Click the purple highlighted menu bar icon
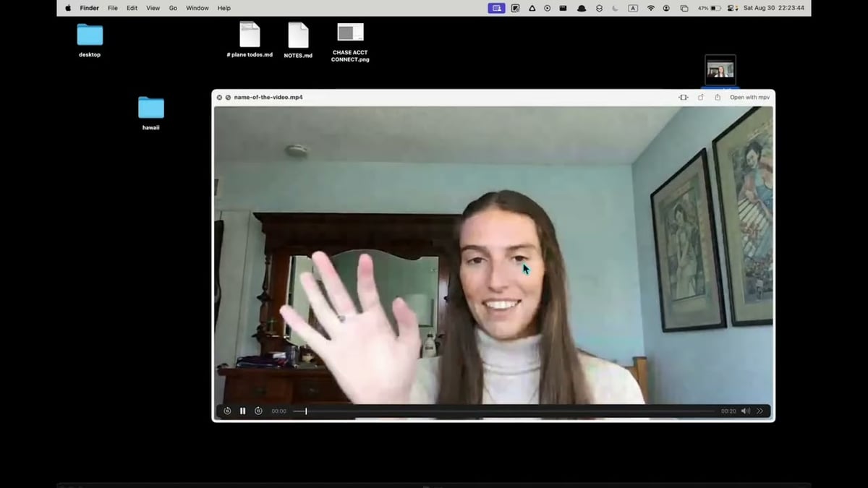This screenshot has width=868, height=488. coord(496,8)
